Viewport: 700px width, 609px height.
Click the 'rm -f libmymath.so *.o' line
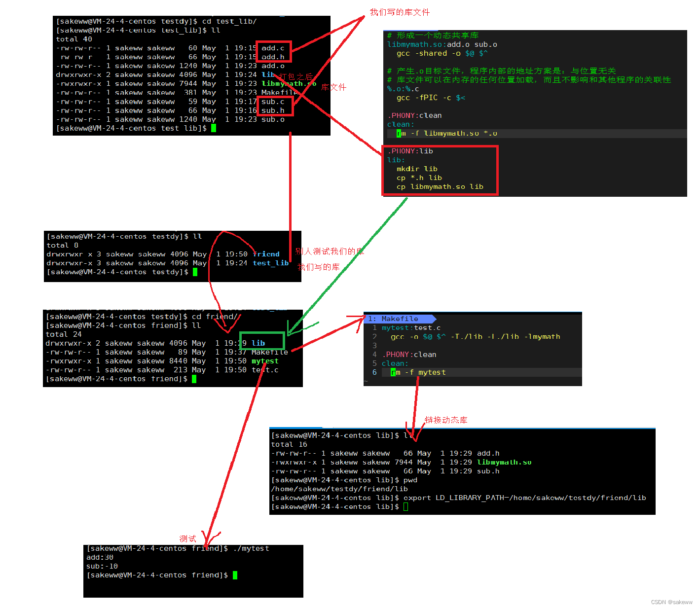447,133
